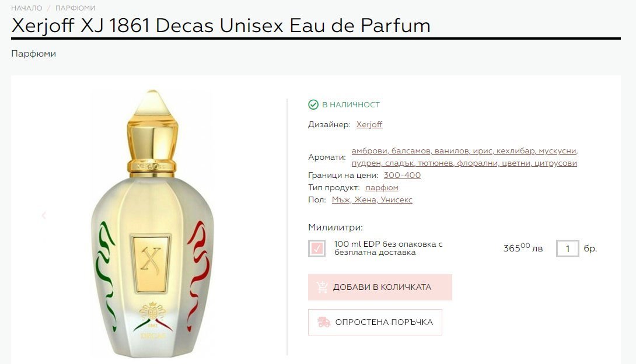Add product with ДОБАВИ В КОЛИЧКАТА button
The height and width of the screenshot is (364, 636).
pyautogui.click(x=380, y=287)
